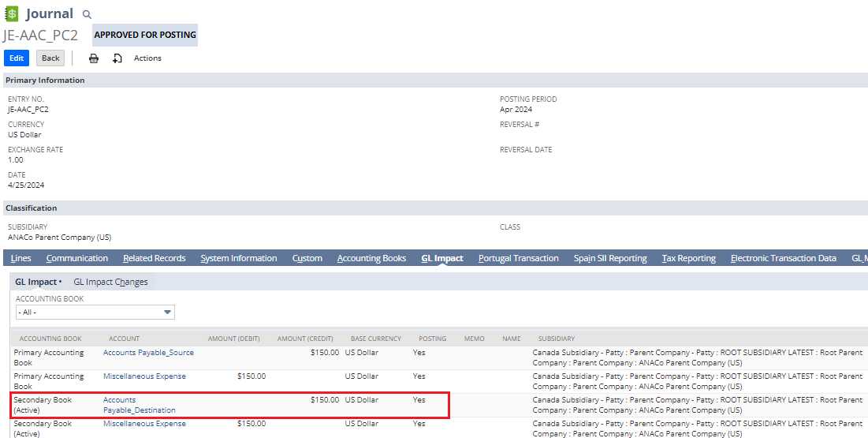The height and width of the screenshot is (438, 868).
Task: Click the Amount (Credit) column header
Action: [305, 339]
